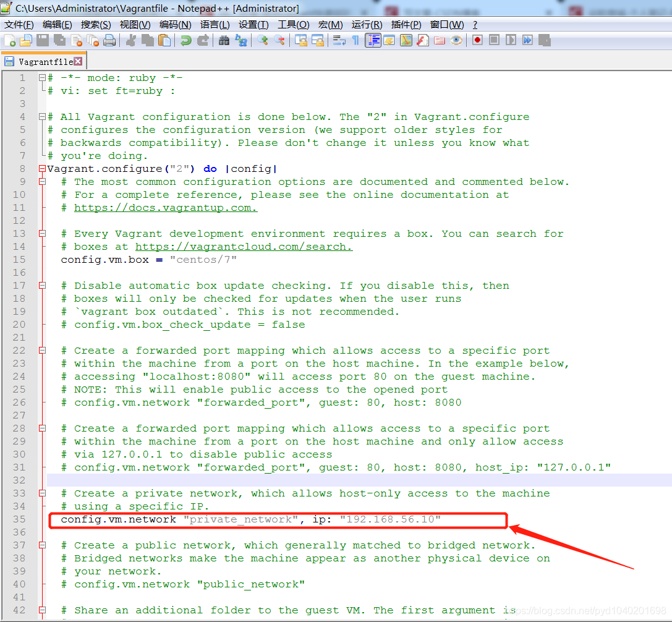This screenshot has width=672, height=622.
Task: Toggle synchronized horizontal scrolling icon
Action: [318, 40]
